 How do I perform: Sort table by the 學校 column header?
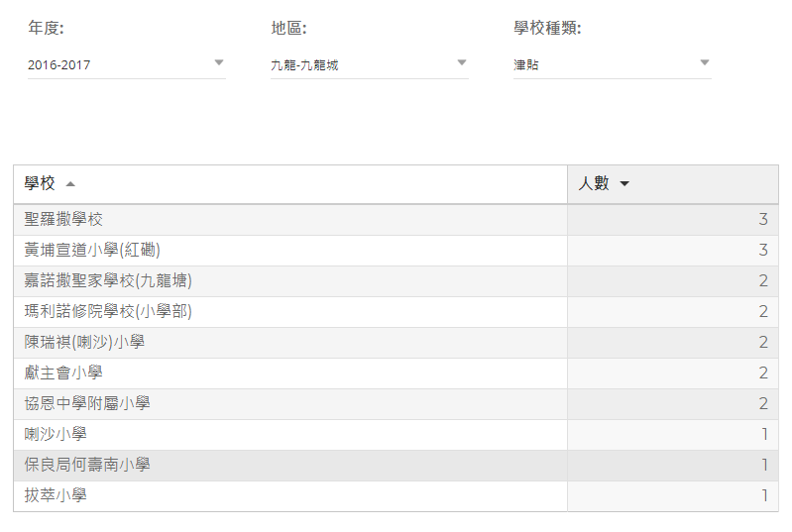pos(40,184)
